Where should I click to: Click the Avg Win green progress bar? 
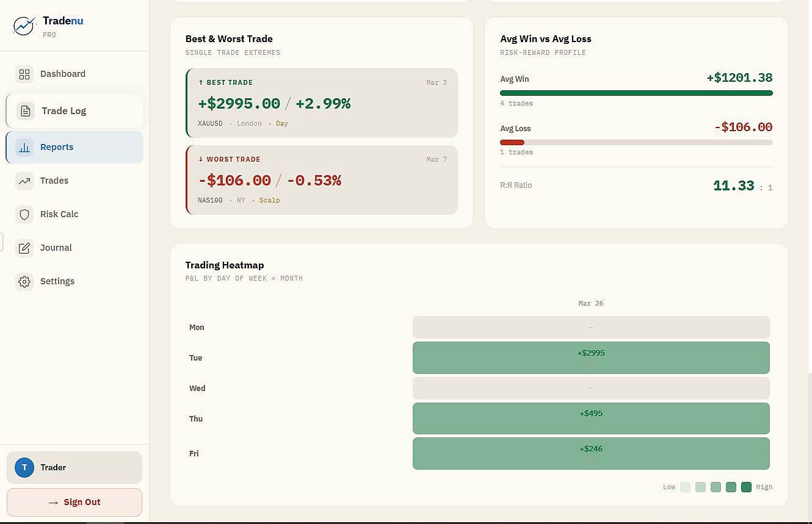[636, 93]
